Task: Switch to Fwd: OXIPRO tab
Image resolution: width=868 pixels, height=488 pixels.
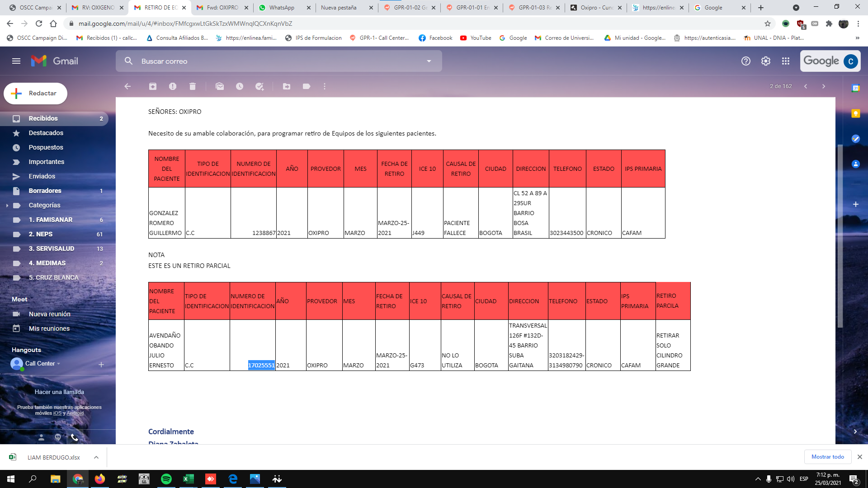Action: [222, 8]
